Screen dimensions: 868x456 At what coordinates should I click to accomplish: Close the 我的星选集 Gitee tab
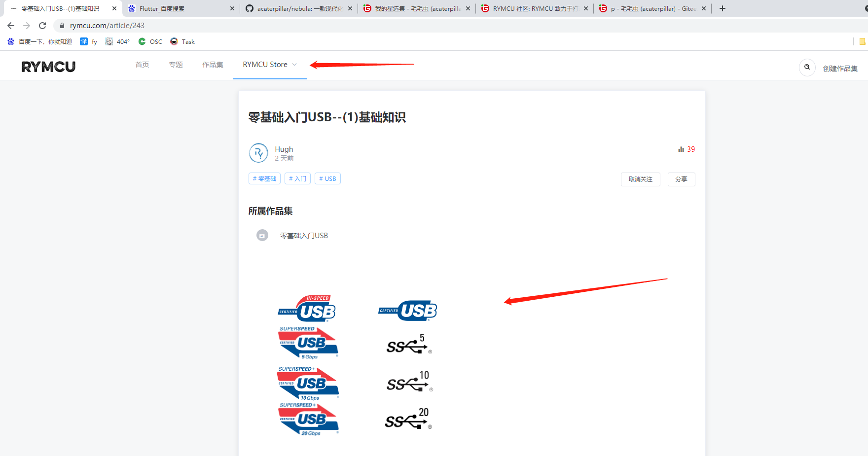[468, 8]
